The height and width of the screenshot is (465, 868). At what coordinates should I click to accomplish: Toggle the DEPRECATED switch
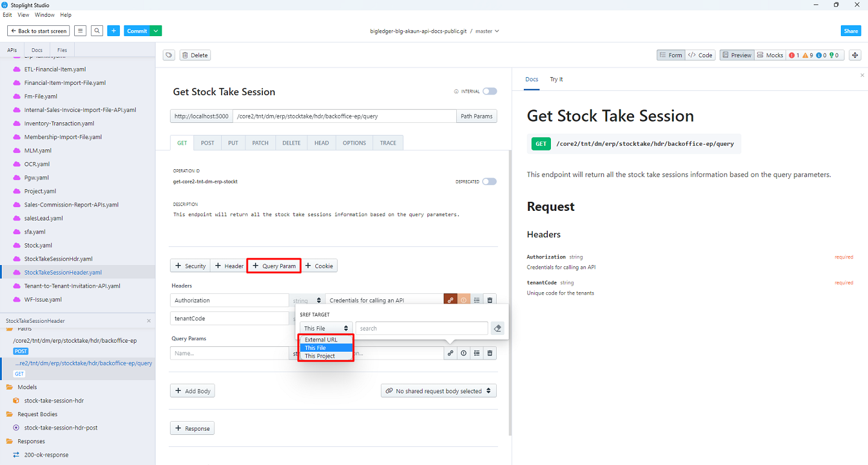tap(489, 181)
